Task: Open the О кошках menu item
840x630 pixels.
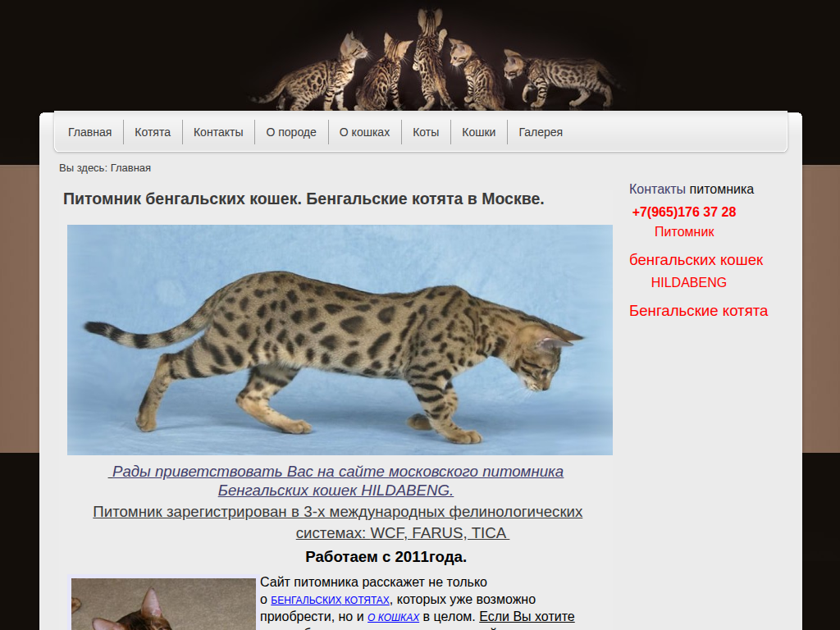Action: point(364,132)
